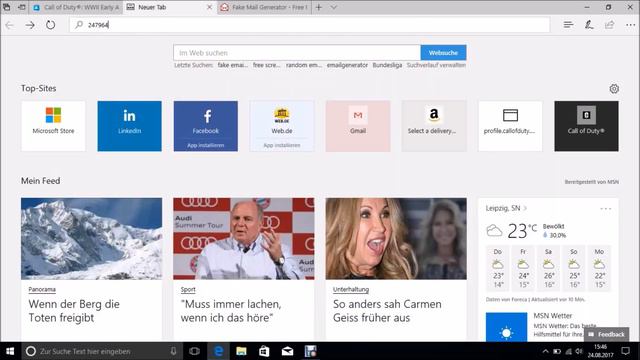
Task: Open the Windows Start menu
Action: 10,351
